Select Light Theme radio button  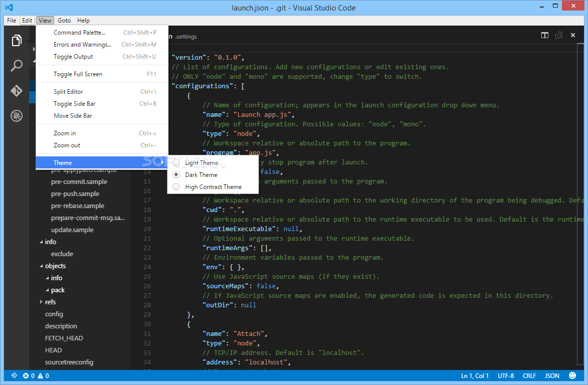(176, 163)
